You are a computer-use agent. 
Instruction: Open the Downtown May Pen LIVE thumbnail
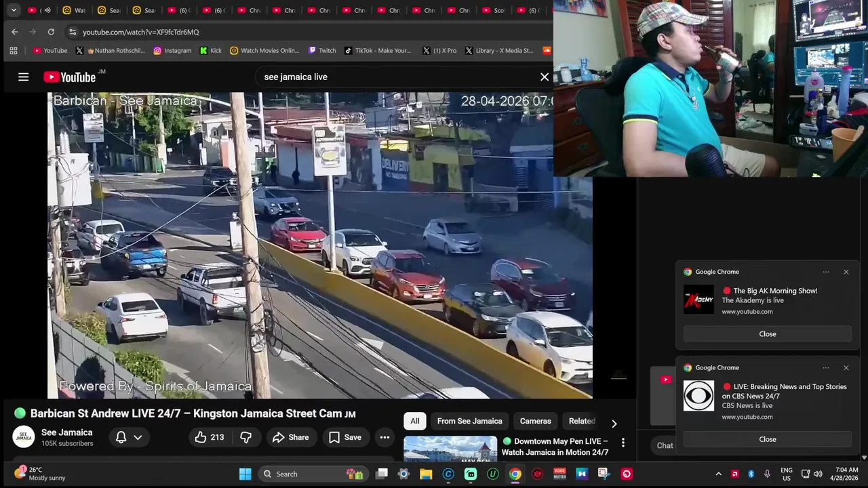[x=450, y=449]
